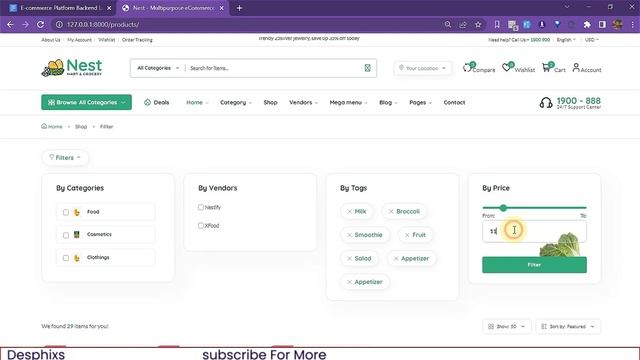Open the English language dropdown
This screenshot has height=360, width=640.
[x=566, y=40]
